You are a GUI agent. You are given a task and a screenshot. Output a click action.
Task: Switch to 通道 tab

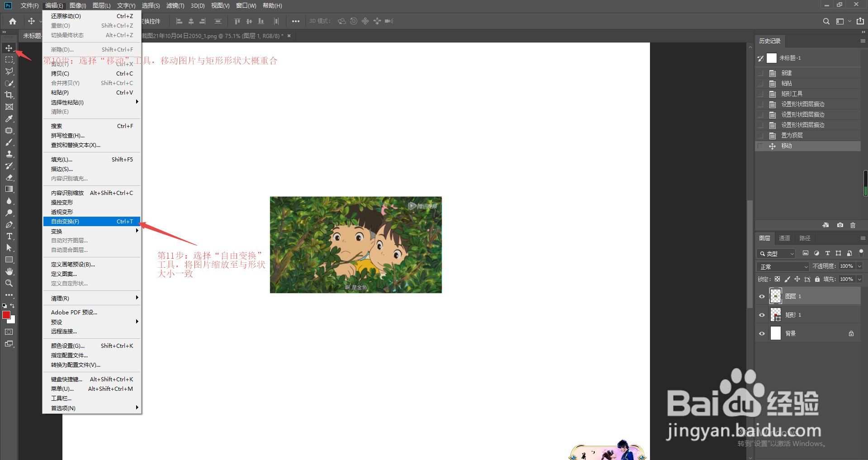point(784,238)
